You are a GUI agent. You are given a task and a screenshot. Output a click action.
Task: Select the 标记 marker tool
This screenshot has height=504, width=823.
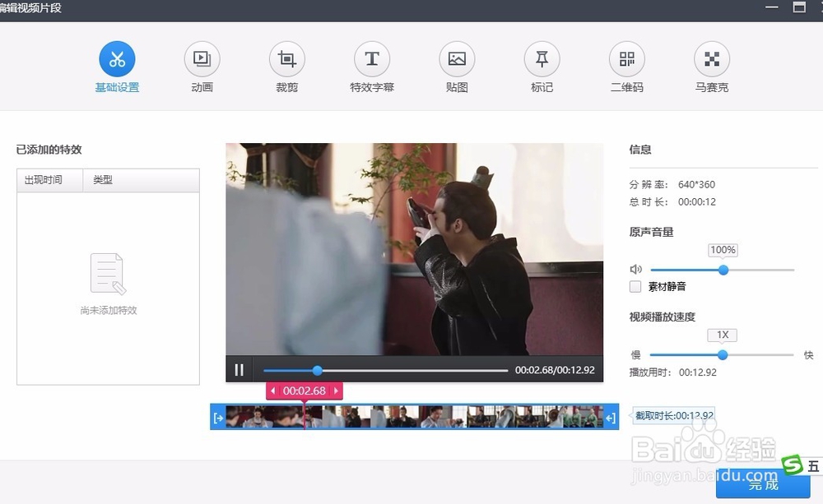[x=542, y=58]
